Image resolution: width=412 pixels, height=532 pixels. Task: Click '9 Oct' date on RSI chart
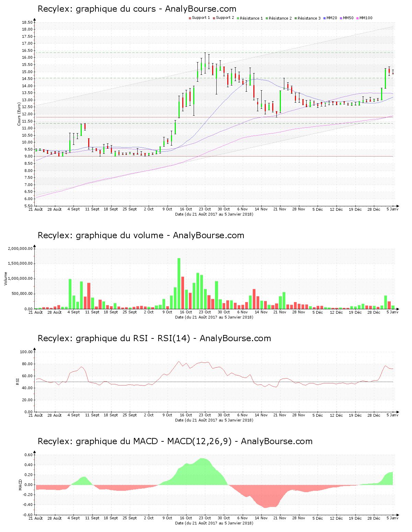coord(167,415)
